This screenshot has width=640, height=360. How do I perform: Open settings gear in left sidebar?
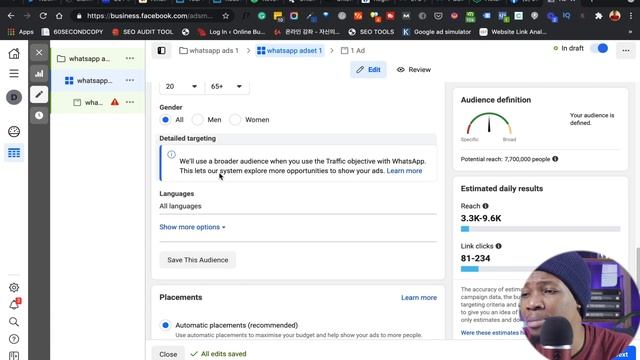click(14, 288)
